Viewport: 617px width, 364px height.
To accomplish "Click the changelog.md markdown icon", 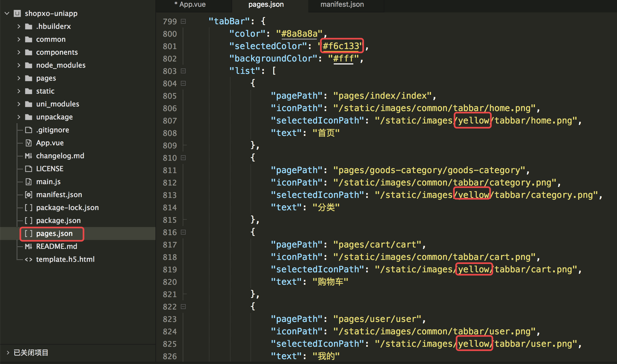I will tap(29, 156).
